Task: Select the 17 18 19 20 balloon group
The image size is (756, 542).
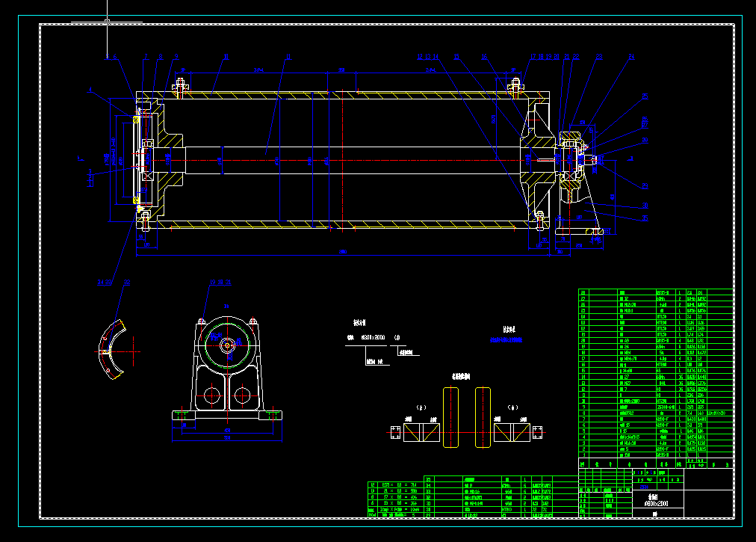Action: pyautogui.click(x=545, y=57)
